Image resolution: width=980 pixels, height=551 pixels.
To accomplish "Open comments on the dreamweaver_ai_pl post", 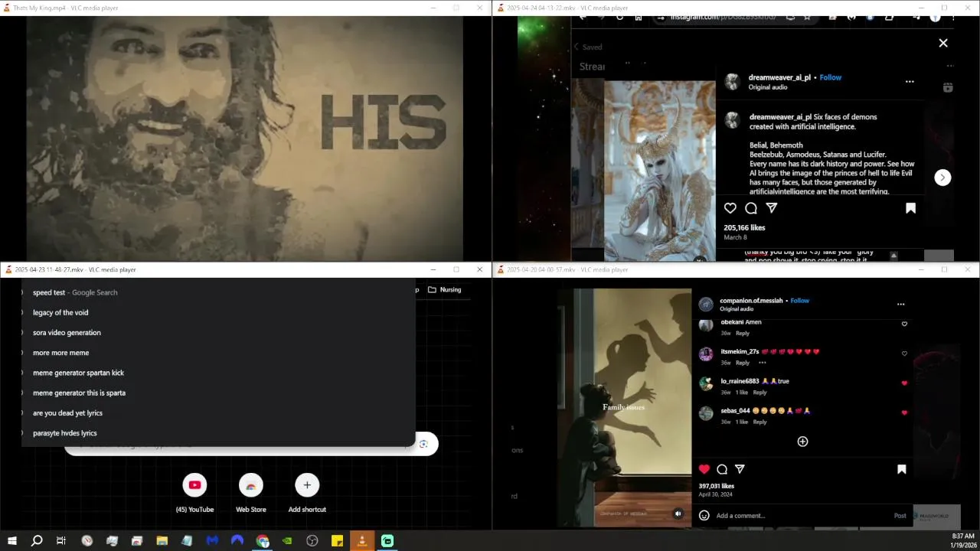I will (751, 208).
